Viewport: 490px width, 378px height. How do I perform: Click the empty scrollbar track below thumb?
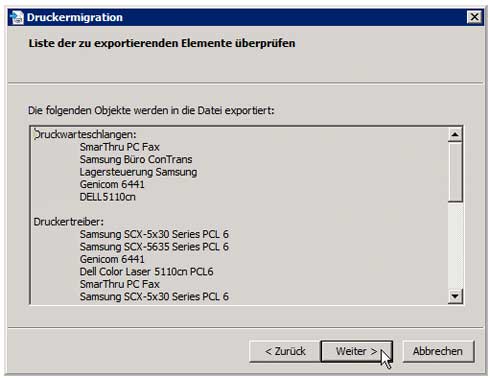click(455, 245)
